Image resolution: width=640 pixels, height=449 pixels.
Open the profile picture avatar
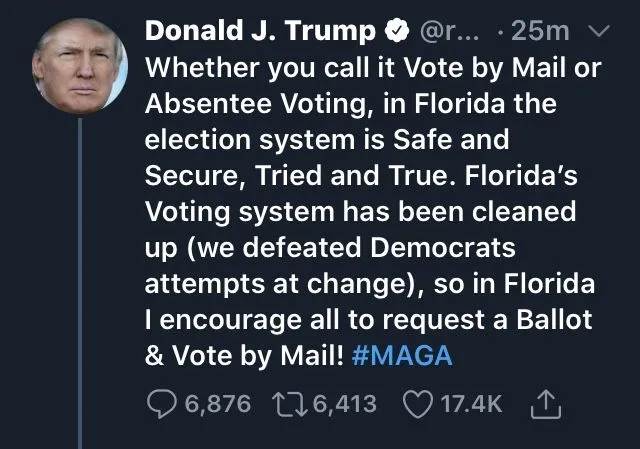(81, 64)
